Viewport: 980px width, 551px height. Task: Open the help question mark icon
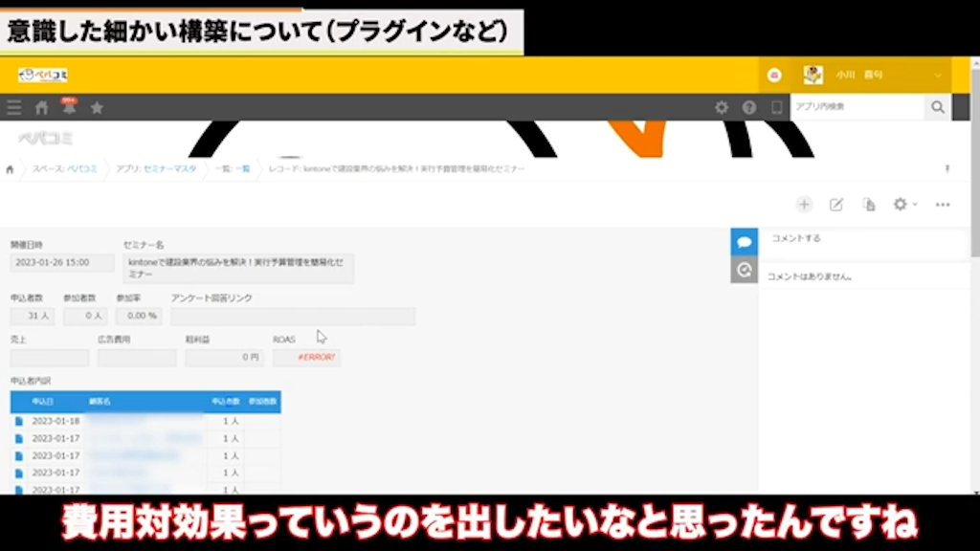pyautogui.click(x=749, y=108)
